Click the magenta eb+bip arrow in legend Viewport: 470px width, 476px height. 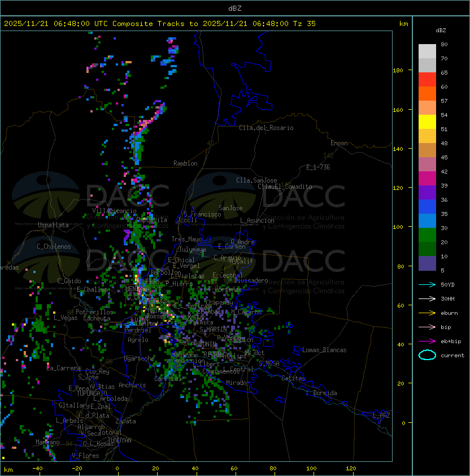coord(427,341)
